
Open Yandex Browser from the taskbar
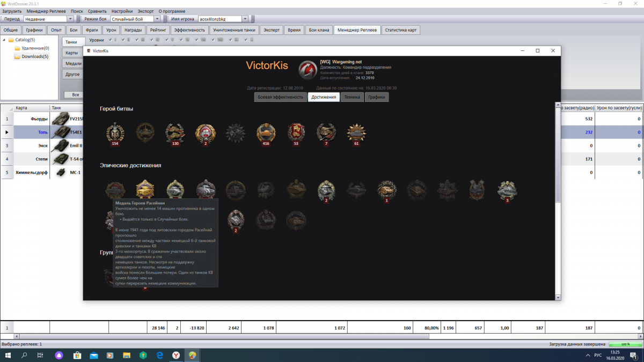click(176, 355)
